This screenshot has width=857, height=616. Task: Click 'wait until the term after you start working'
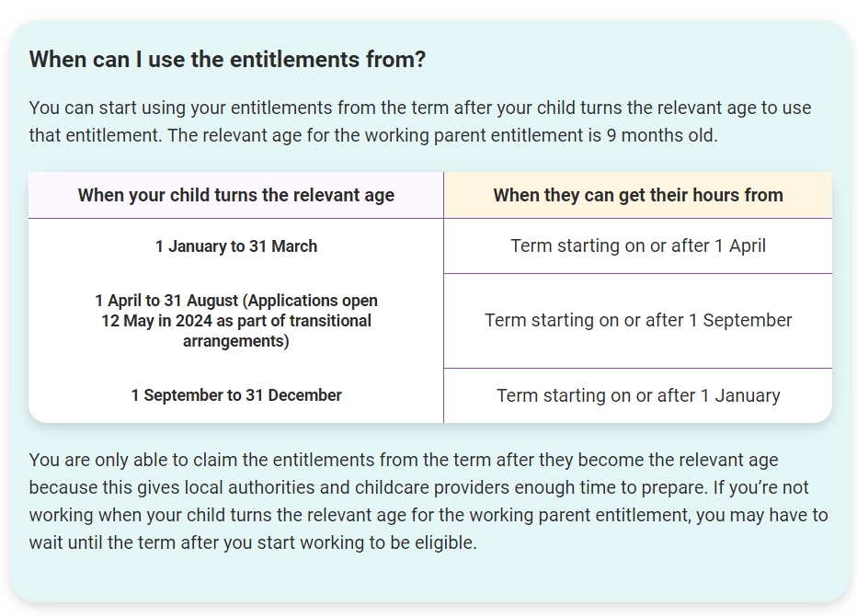point(205,542)
